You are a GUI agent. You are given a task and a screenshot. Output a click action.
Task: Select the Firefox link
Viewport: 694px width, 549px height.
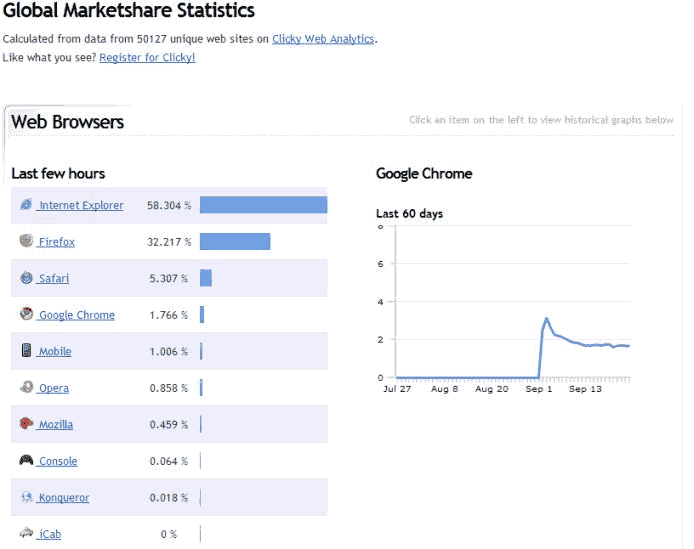click(x=57, y=242)
